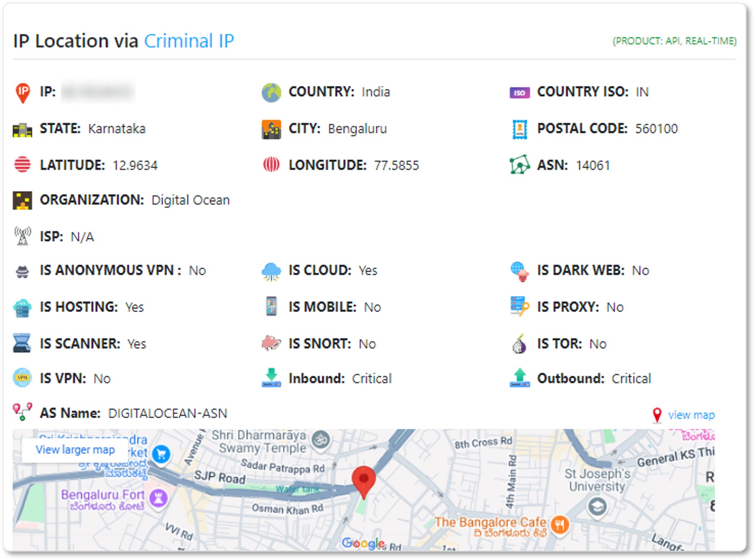Click the red LONGITUDE globe icon
Image resolution: width=755 pixels, height=560 pixels.
coord(271,165)
